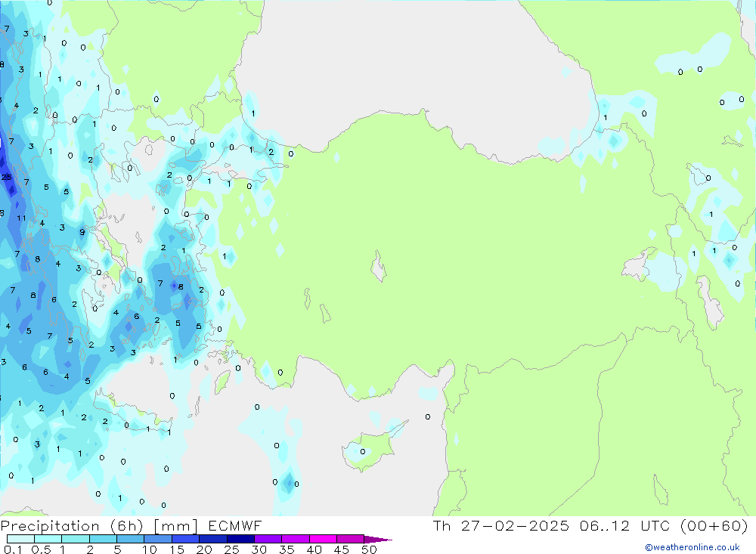The image size is (756, 554).
Task: Click the legend scale label '35'
Action: [287, 549]
